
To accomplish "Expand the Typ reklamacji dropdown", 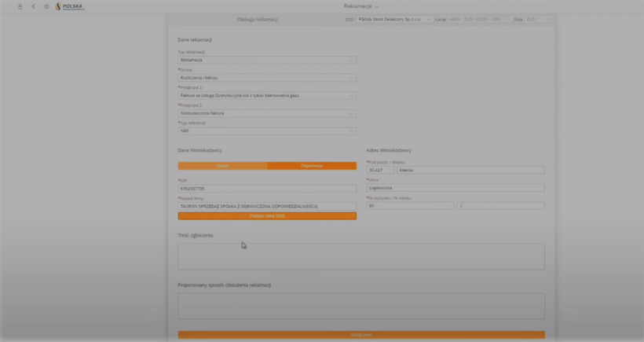I will click(267, 60).
